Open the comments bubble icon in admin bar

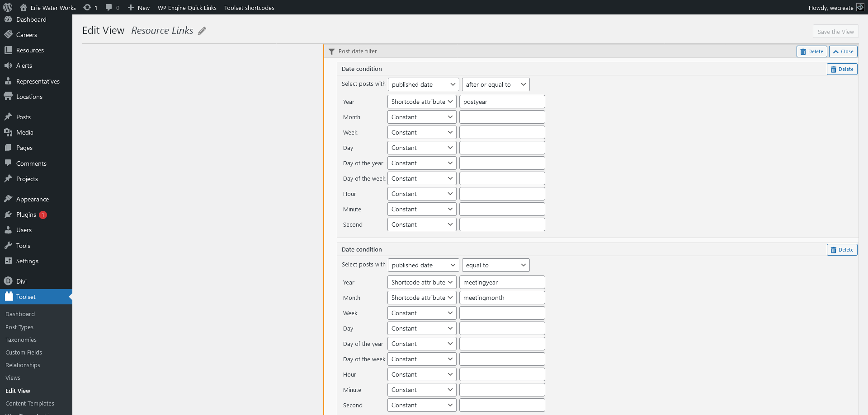point(109,7)
